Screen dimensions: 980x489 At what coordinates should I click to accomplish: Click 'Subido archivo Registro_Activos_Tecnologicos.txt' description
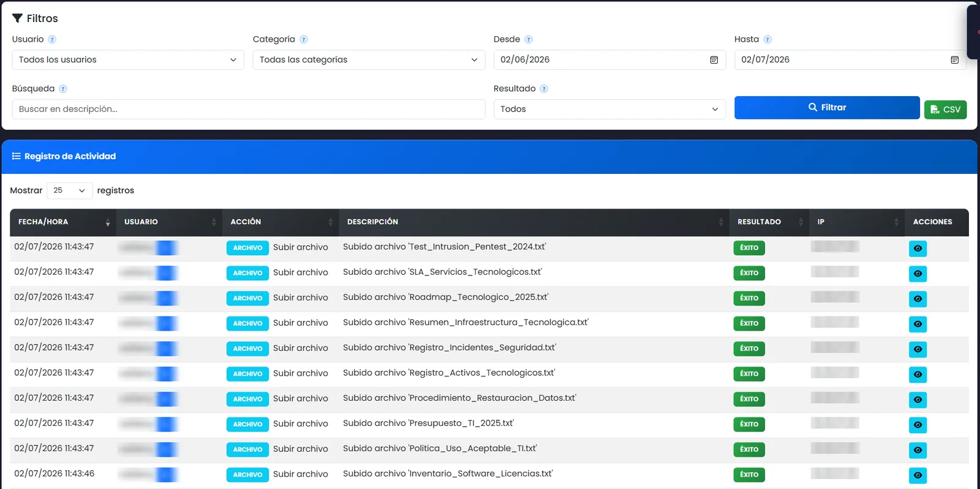click(x=449, y=373)
